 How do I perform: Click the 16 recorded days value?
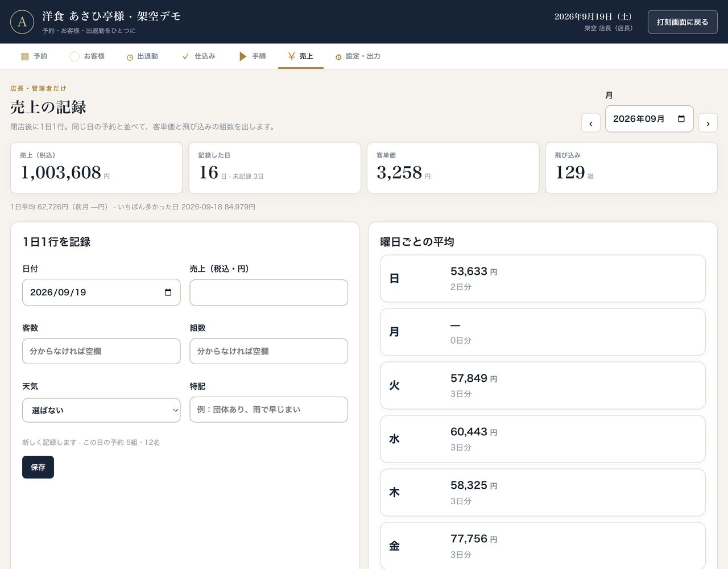[208, 172]
